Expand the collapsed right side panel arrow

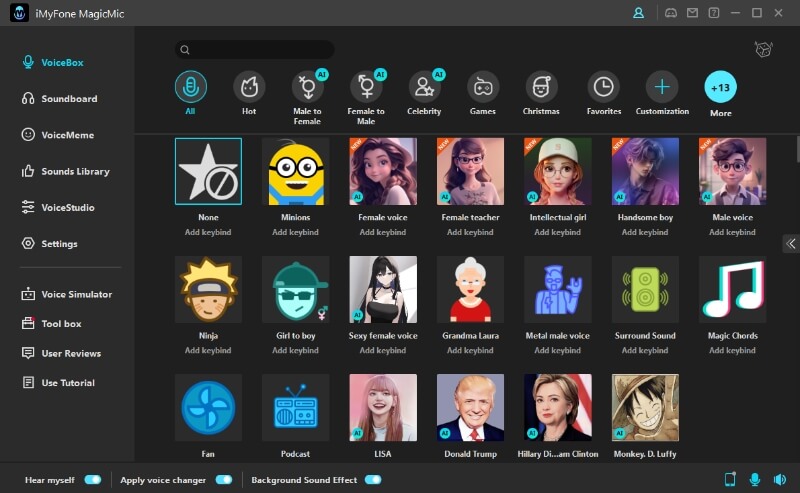click(x=790, y=243)
